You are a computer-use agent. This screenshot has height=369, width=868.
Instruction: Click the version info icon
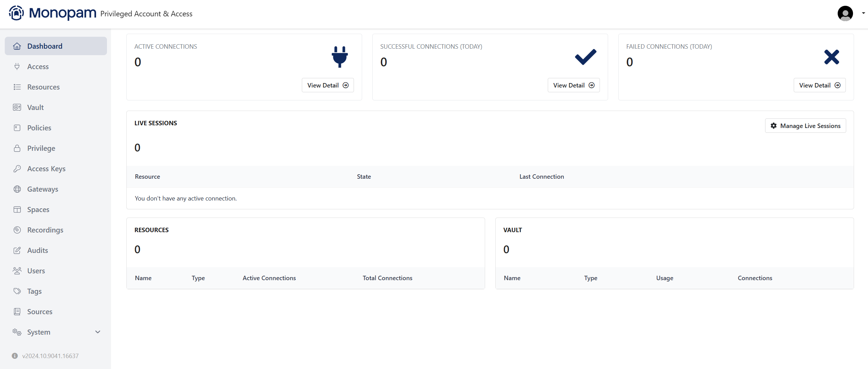click(x=15, y=356)
